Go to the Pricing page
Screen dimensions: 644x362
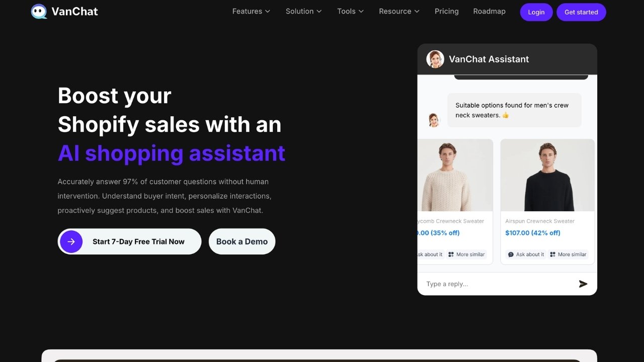[447, 11]
